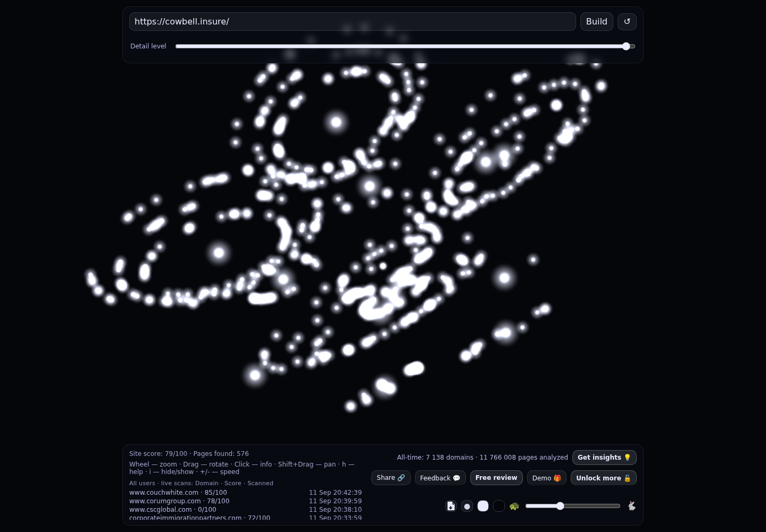Adjust the speed slider handle
766x532 pixels.
(560, 506)
